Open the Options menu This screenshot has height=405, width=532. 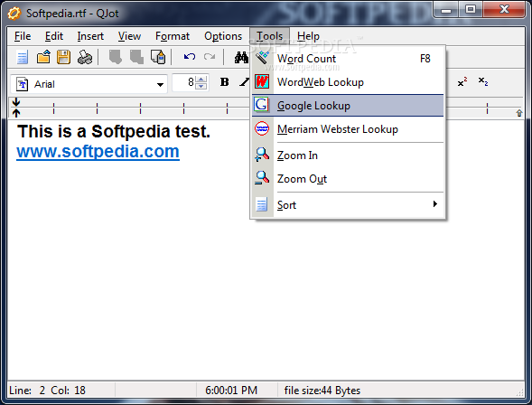tap(223, 36)
